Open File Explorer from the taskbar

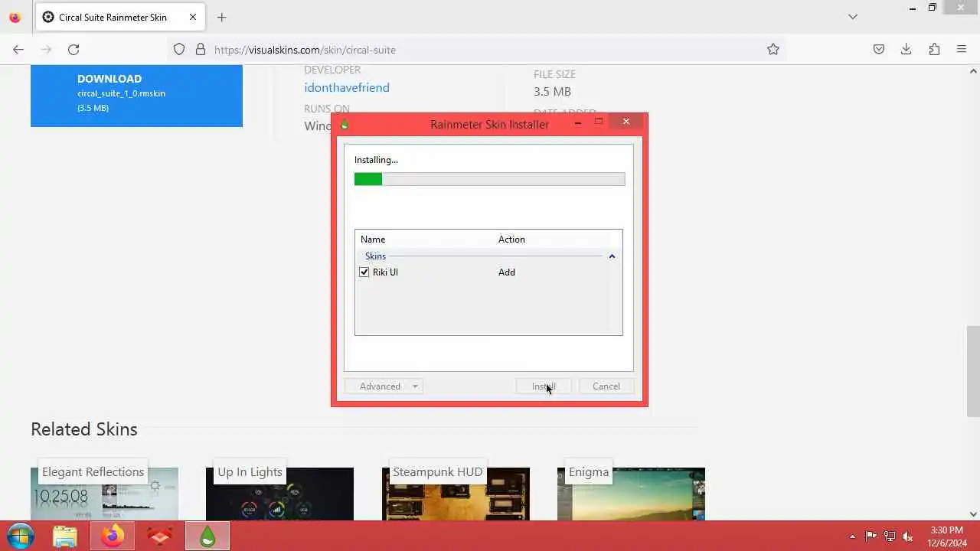click(x=65, y=536)
